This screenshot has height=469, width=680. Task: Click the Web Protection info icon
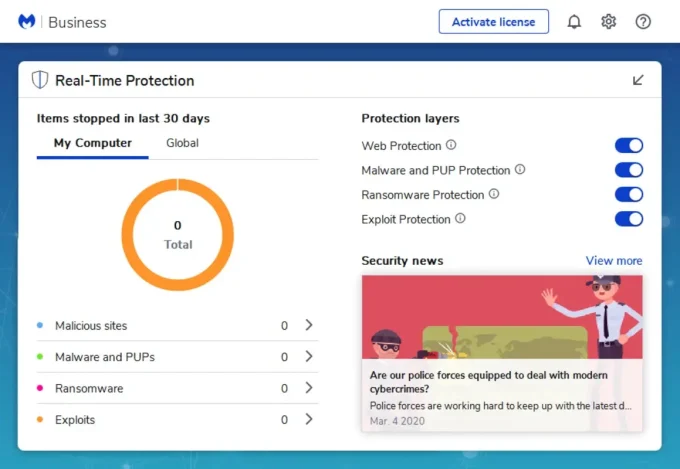coord(451,145)
